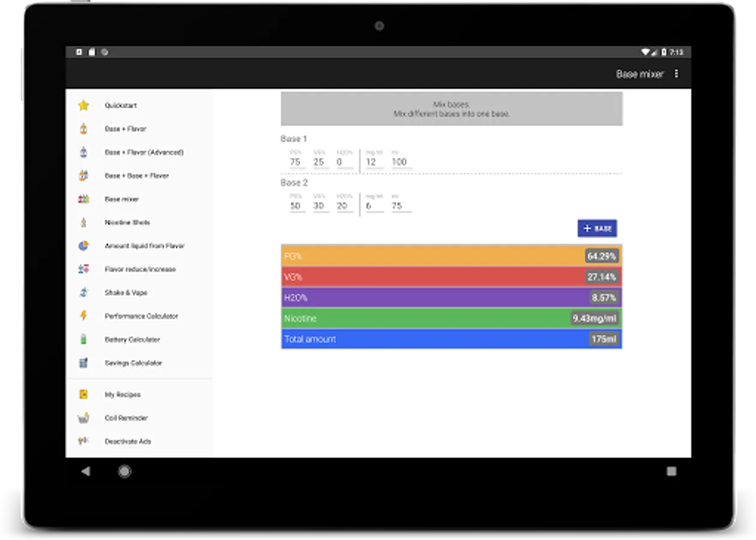This screenshot has height=540, width=756.
Task: Click the 175ml total amount value
Action: click(x=603, y=339)
